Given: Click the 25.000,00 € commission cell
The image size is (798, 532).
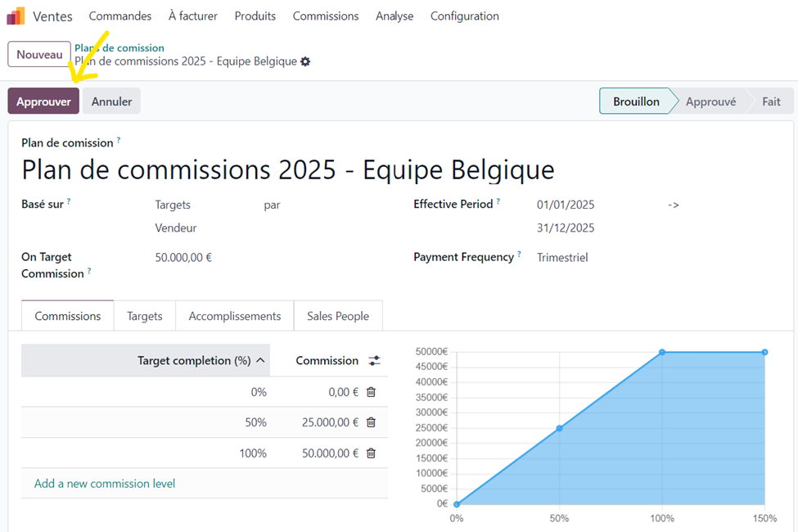Looking at the screenshot, I should [330, 422].
